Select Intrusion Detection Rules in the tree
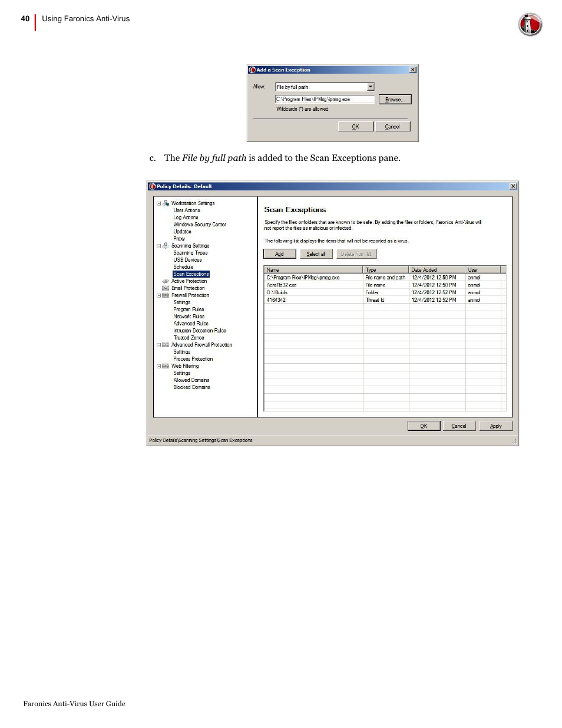The width and height of the screenshot is (562, 728). (x=200, y=331)
